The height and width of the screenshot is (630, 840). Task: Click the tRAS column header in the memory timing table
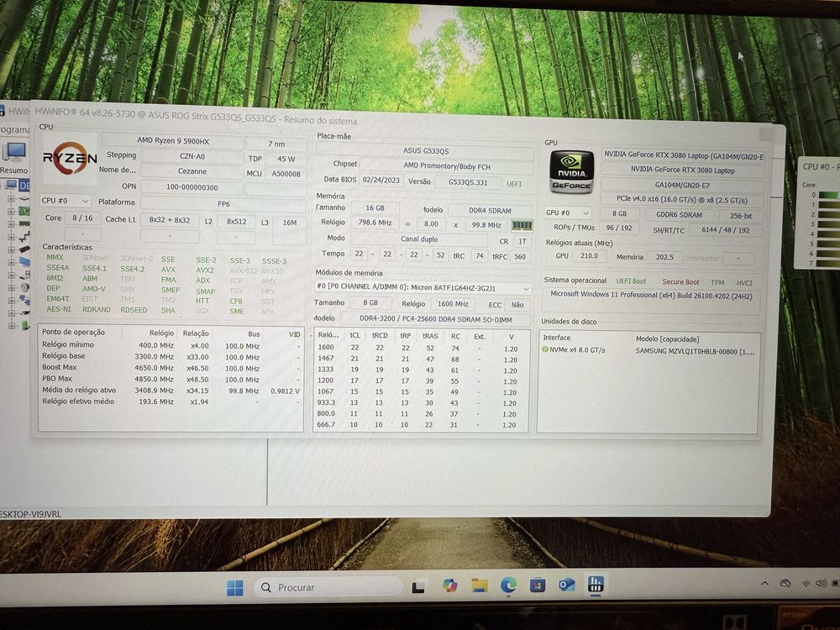pos(430,336)
